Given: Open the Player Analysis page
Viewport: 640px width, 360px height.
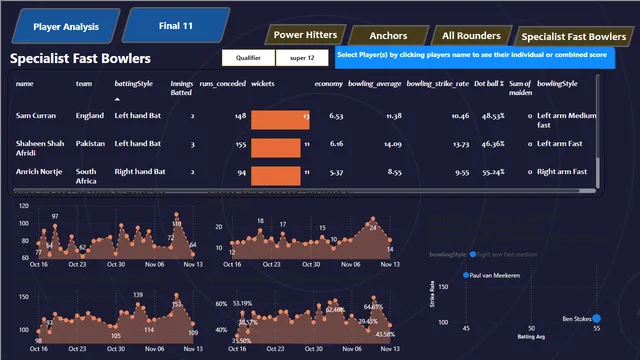Looking at the screenshot, I should [66, 27].
